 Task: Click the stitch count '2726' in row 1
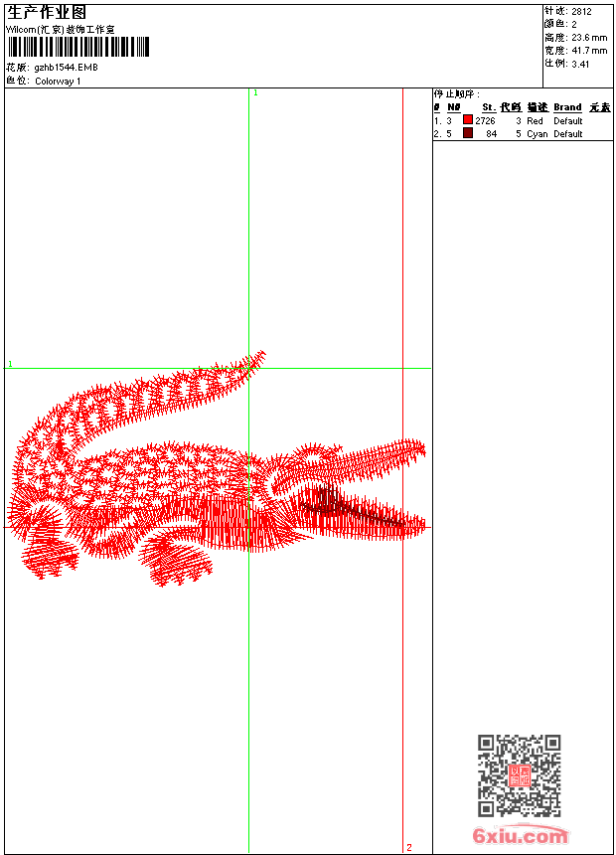tap(485, 121)
